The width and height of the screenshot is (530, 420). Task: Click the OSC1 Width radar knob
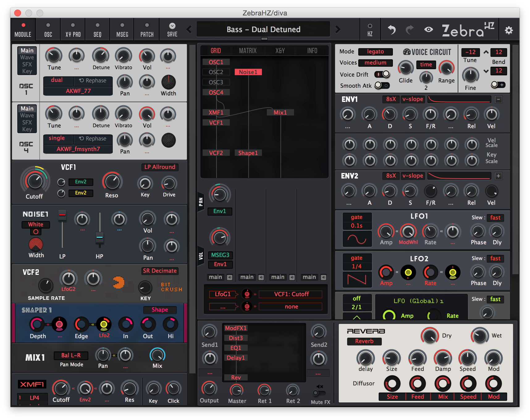tap(169, 82)
